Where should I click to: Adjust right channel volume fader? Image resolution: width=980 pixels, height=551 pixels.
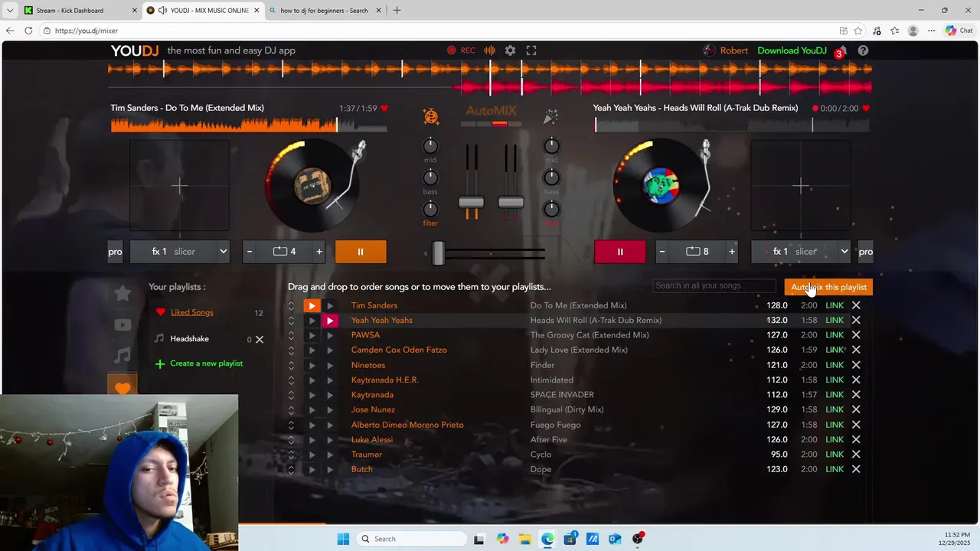[x=511, y=203]
